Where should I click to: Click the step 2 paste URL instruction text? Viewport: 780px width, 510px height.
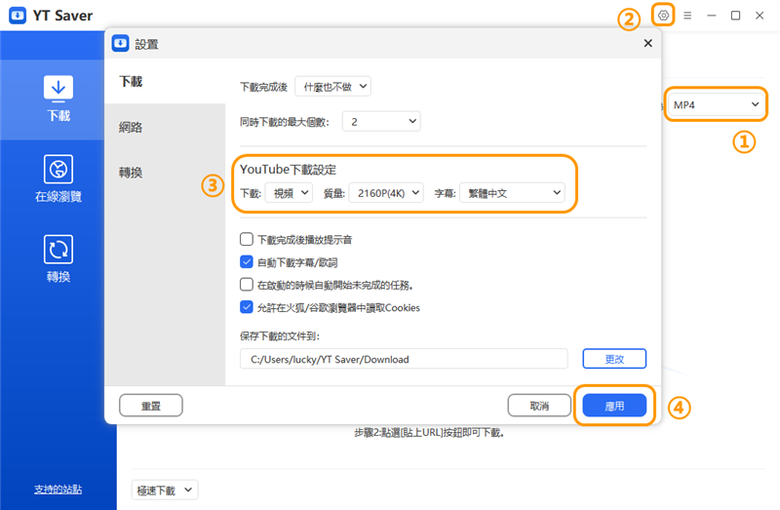(x=430, y=432)
